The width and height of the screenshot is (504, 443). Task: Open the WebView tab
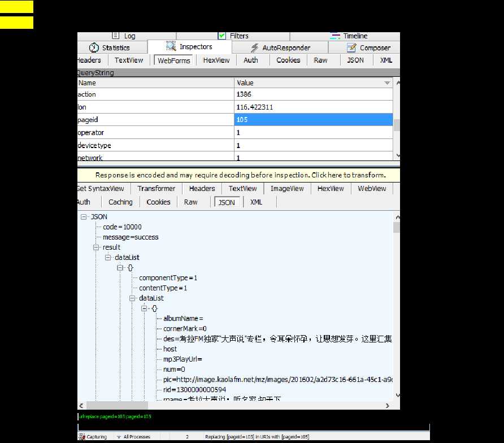pos(372,189)
